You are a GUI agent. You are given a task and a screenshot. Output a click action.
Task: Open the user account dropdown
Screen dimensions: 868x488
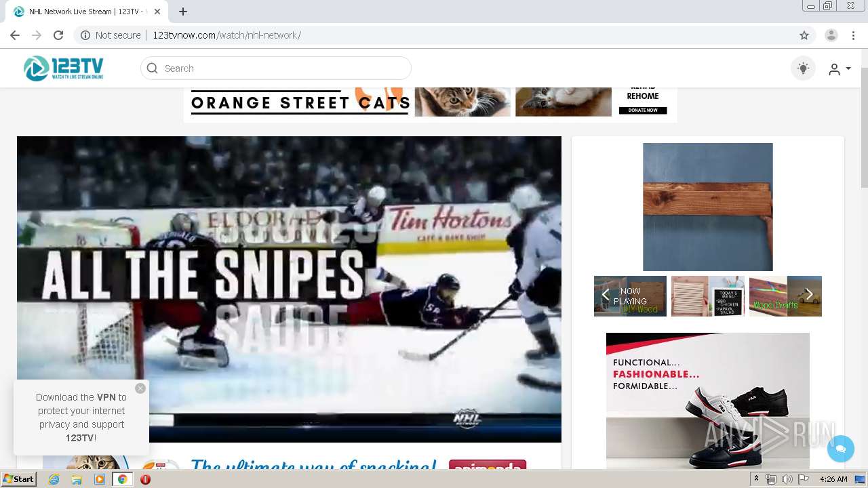click(x=840, y=69)
